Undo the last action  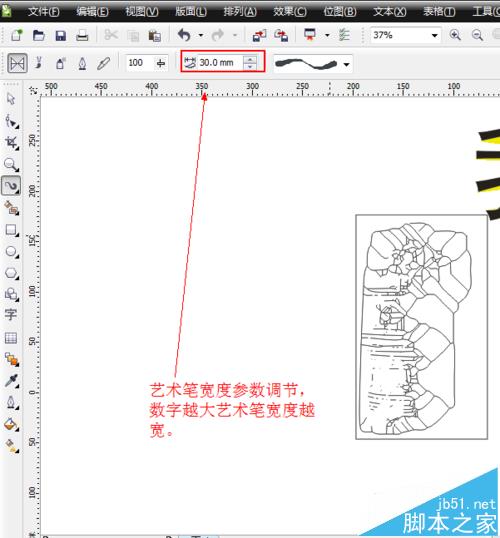pyautogui.click(x=185, y=35)
